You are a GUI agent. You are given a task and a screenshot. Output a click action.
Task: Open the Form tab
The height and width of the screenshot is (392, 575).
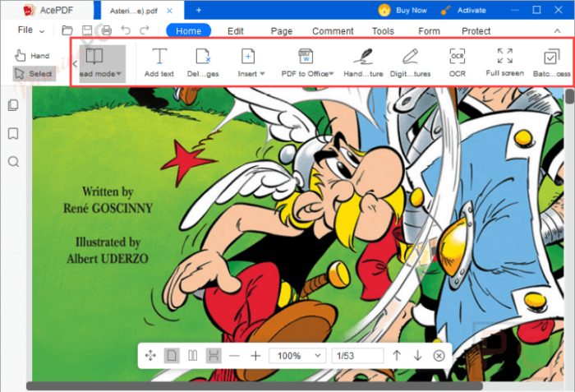pos(429,31)
